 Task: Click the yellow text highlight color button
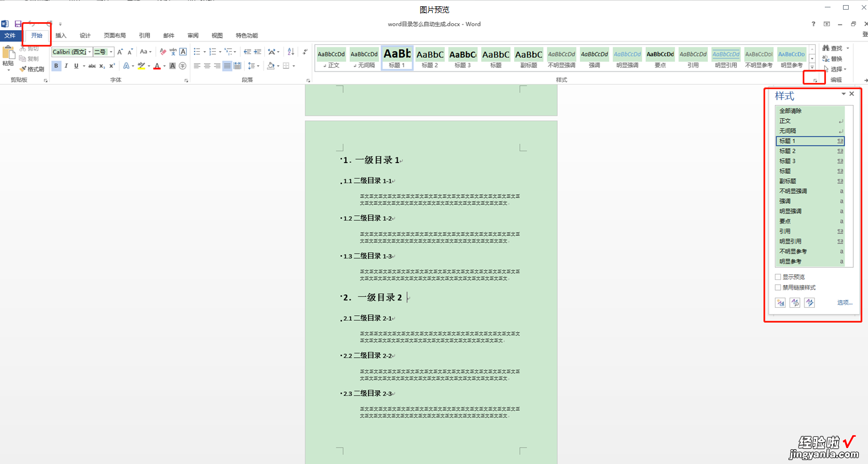(x=141, y=66)
